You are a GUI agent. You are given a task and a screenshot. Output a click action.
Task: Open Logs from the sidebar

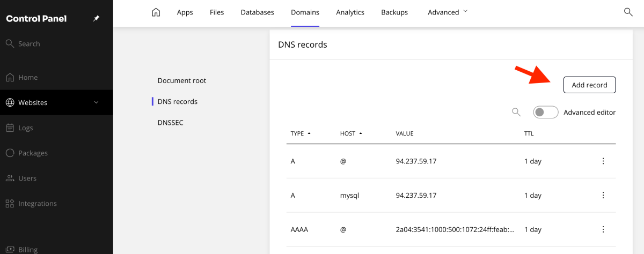point(25,128)
